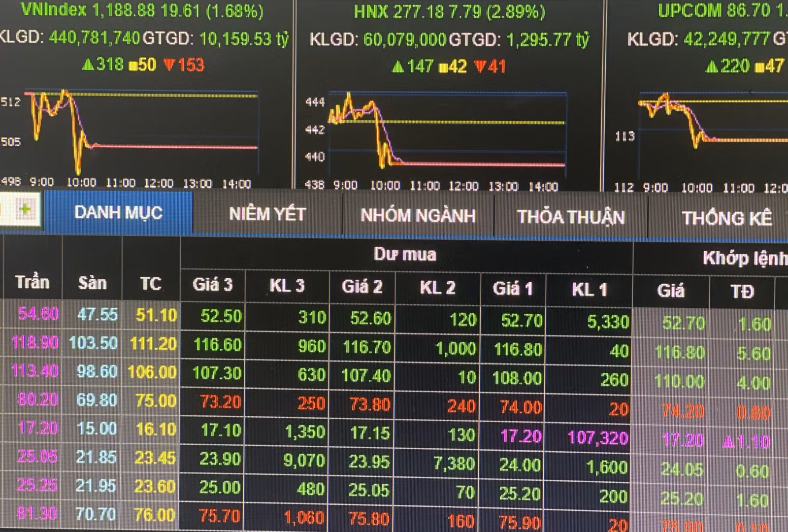Click the Dư mua group header
788x532 pixels.
pyautogui.click(x=405, y=254)
